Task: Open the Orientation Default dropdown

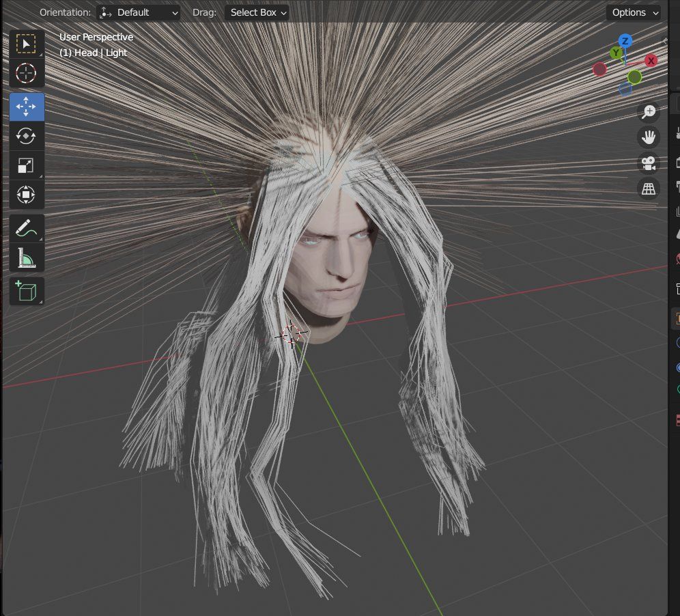Action: [x=139, y=12]
